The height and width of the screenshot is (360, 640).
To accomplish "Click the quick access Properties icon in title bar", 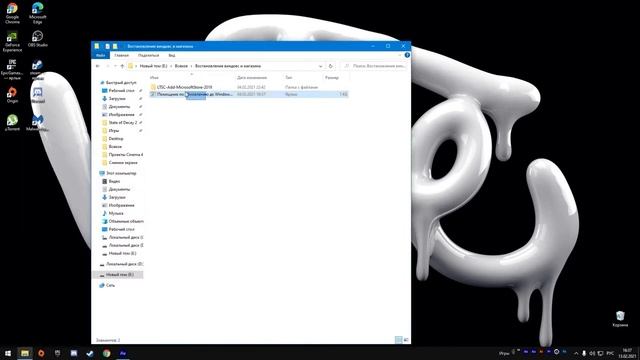I will tap(107, 46).
